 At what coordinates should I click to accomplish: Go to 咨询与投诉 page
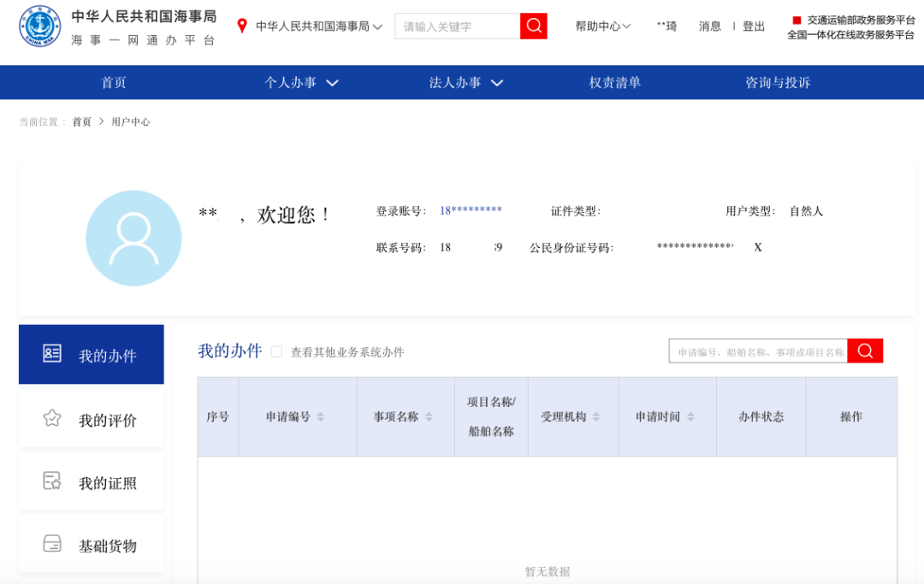[777, 83]
